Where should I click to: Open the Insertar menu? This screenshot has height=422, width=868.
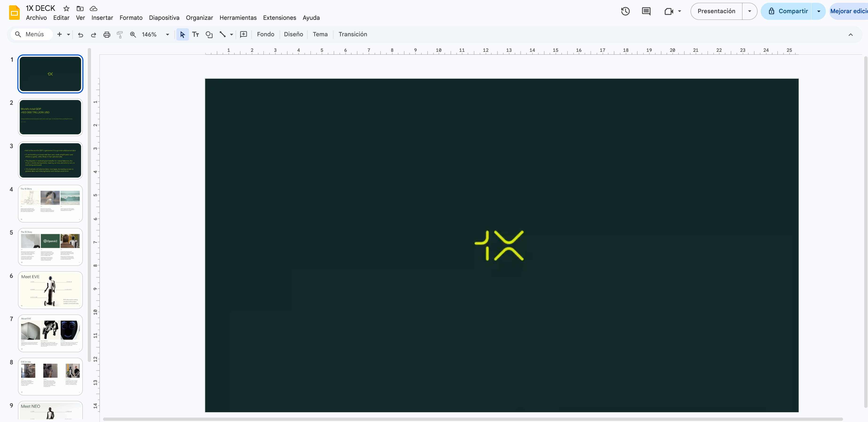pyautogui.click(x=102, y=17)
